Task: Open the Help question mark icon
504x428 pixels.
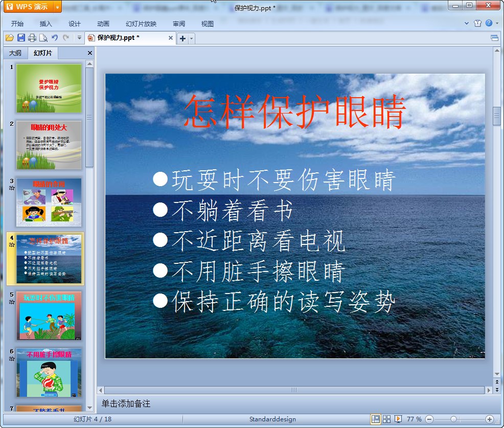Action: point(489,23)
